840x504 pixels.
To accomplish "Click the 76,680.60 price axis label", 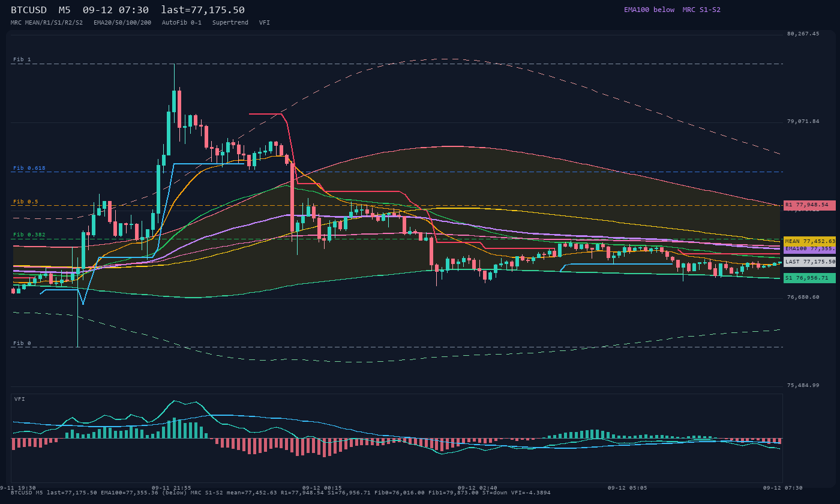I will pos(803,297).
